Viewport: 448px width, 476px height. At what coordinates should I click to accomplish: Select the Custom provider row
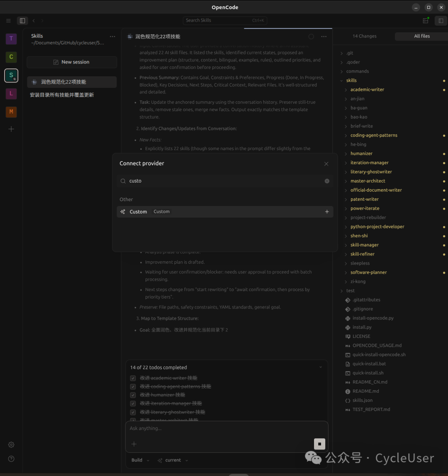tap(225, 211)
